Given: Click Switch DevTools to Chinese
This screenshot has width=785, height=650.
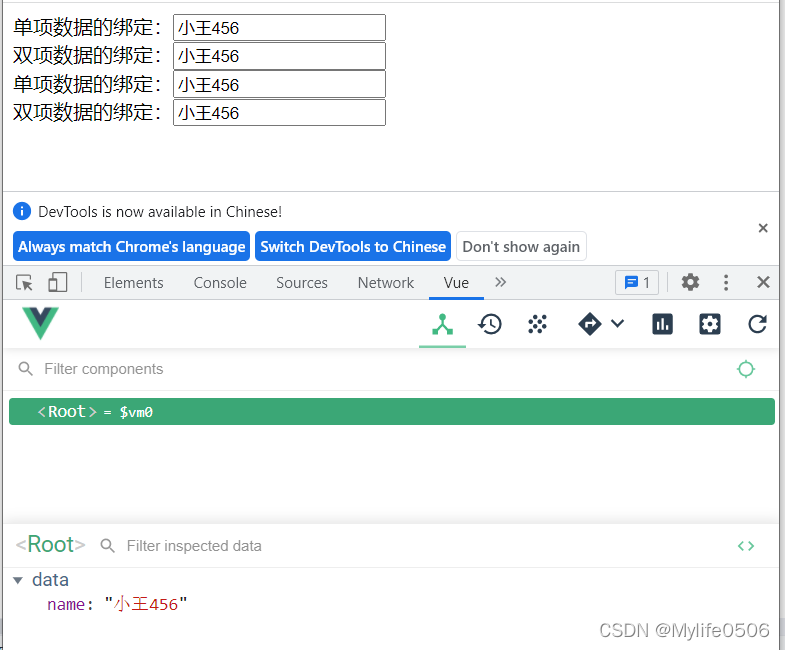Looking at the screenshot, I should tap(353, 246).
